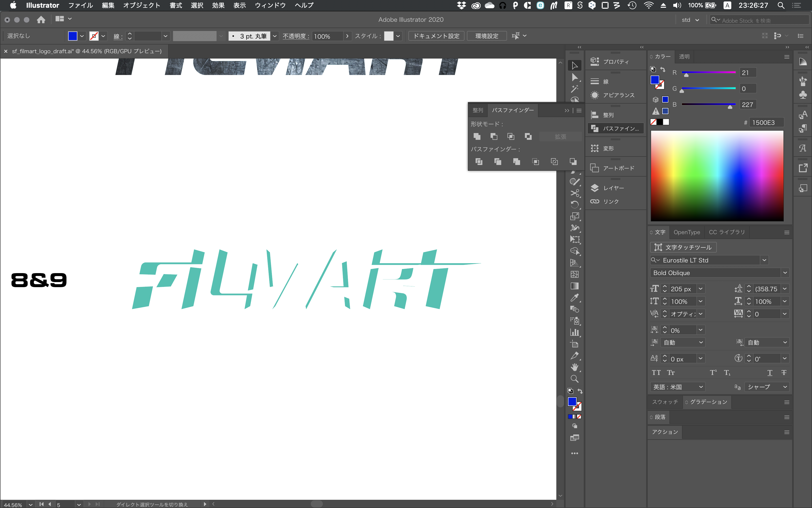The width and height of the screenshot is (812, 508).
Task: Open the シャープ anti-aliasing dropdown
Action: 767,387
